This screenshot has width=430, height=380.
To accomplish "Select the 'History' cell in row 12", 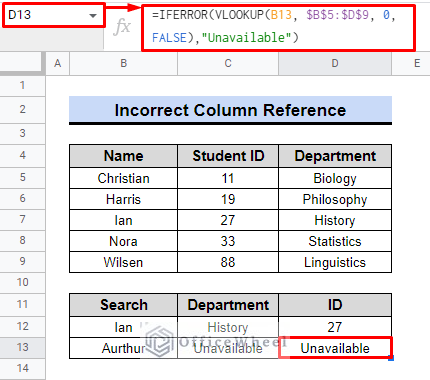I will (228, 327).
